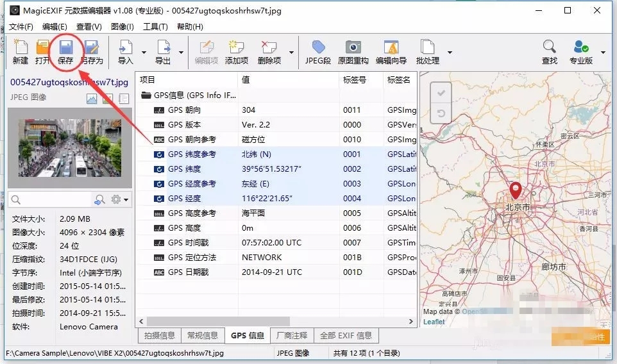Switch to the 全部 EXIF 信息 tab

(346, 336)
